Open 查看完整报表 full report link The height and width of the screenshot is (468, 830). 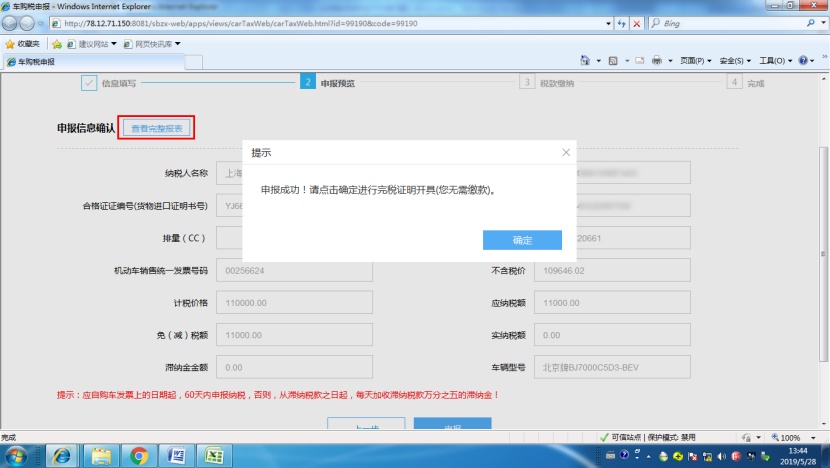pos(157,128)
